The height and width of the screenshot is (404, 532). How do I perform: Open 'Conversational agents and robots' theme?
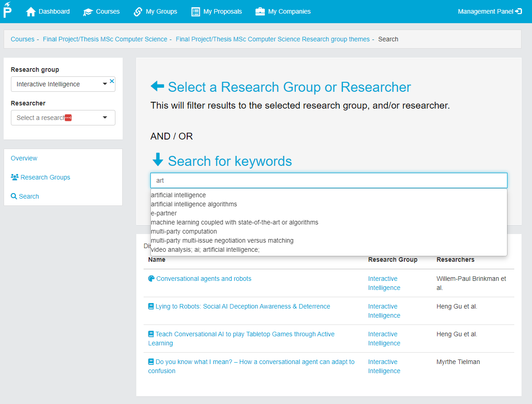click(204, 279)
